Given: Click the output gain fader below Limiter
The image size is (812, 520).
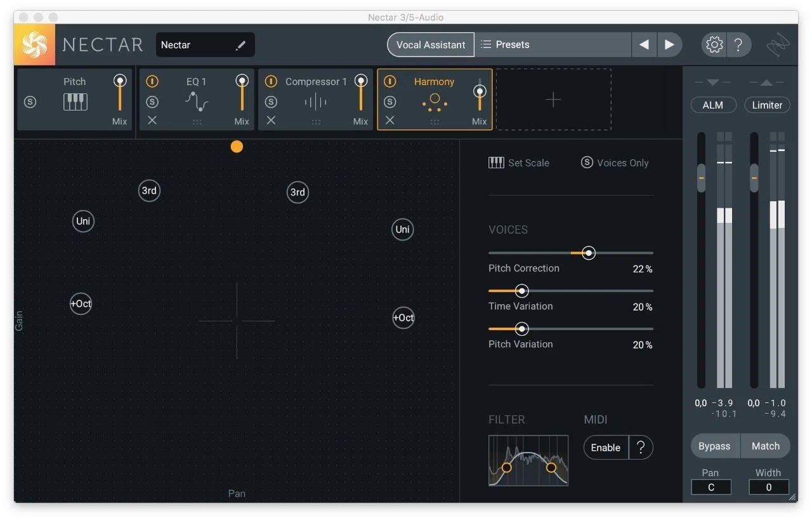Looking at the screenshot, I should pyautogui.click(x=754, y=178).
